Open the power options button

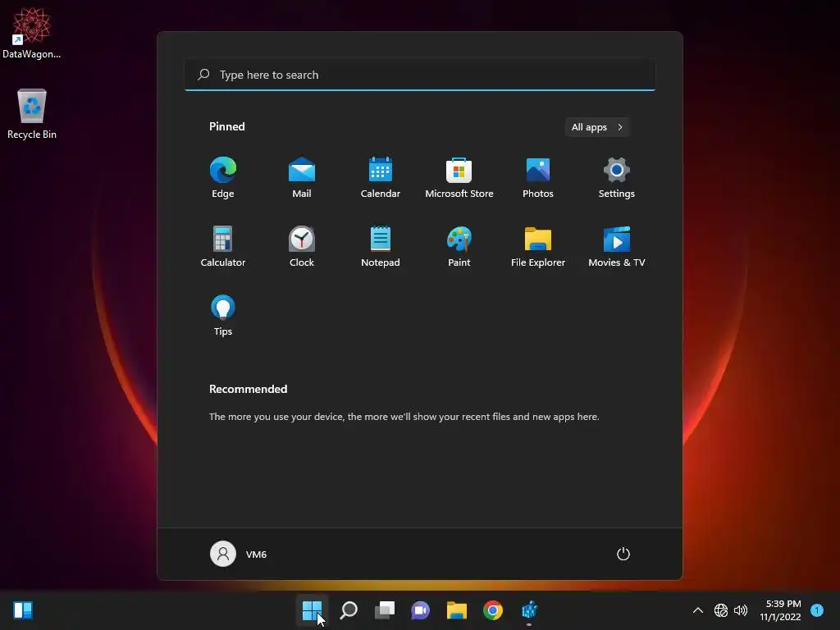623,554
